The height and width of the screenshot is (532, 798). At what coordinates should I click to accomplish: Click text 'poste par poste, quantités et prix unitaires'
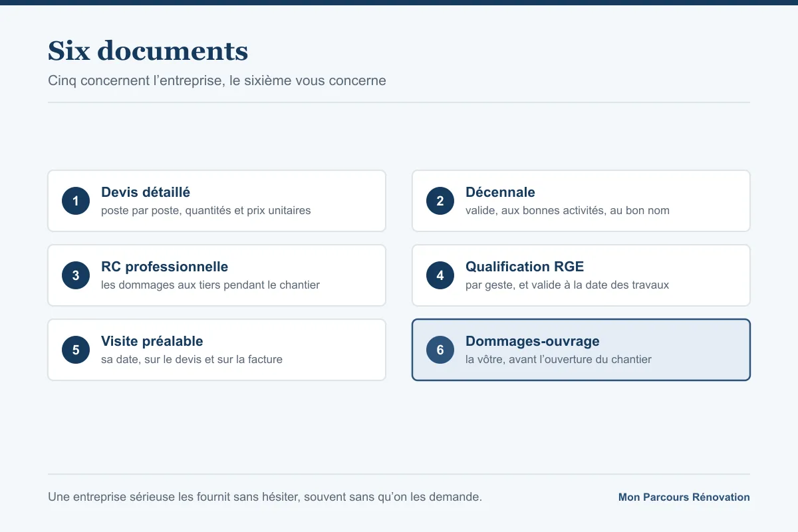[206, 211]
